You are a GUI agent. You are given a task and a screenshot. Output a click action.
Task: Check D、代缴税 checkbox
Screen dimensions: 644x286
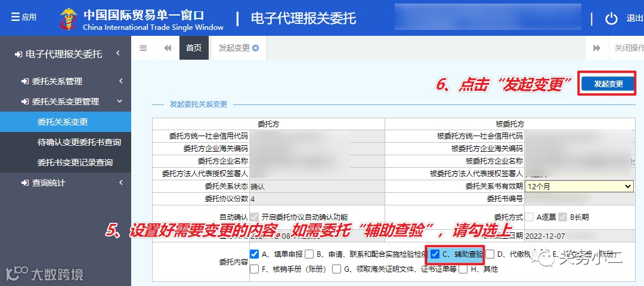coord(490,254)
